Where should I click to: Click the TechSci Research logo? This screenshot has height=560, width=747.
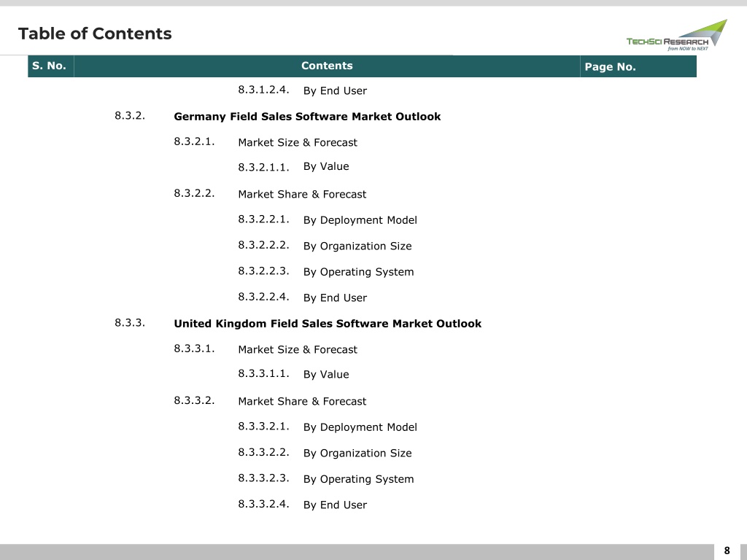point(677,35)
